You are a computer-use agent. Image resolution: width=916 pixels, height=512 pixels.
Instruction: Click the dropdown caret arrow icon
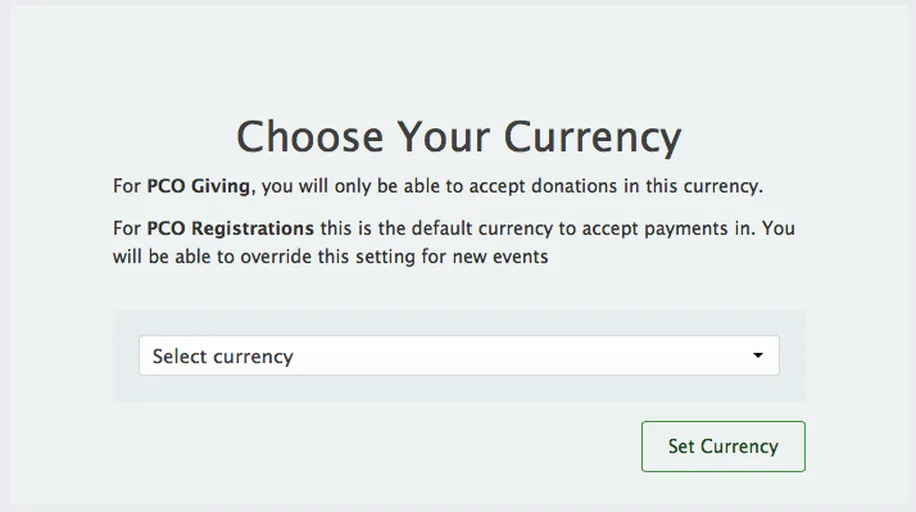758,356
